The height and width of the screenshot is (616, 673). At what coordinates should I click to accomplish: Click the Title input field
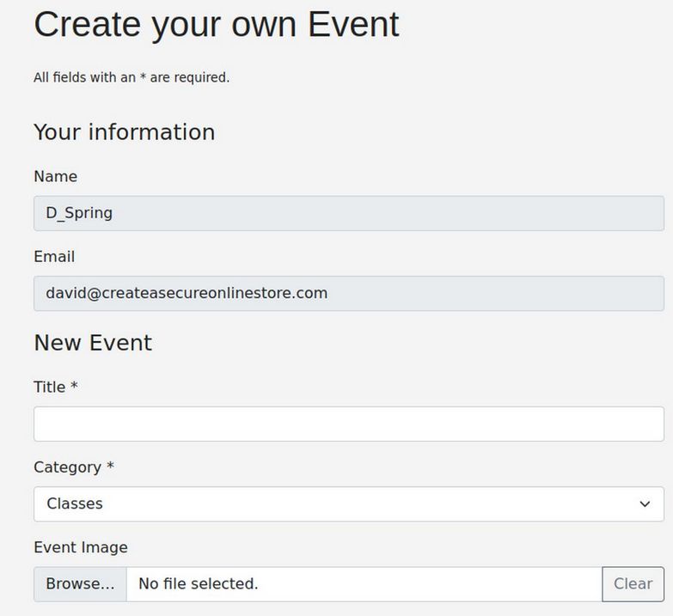point(348,424)
